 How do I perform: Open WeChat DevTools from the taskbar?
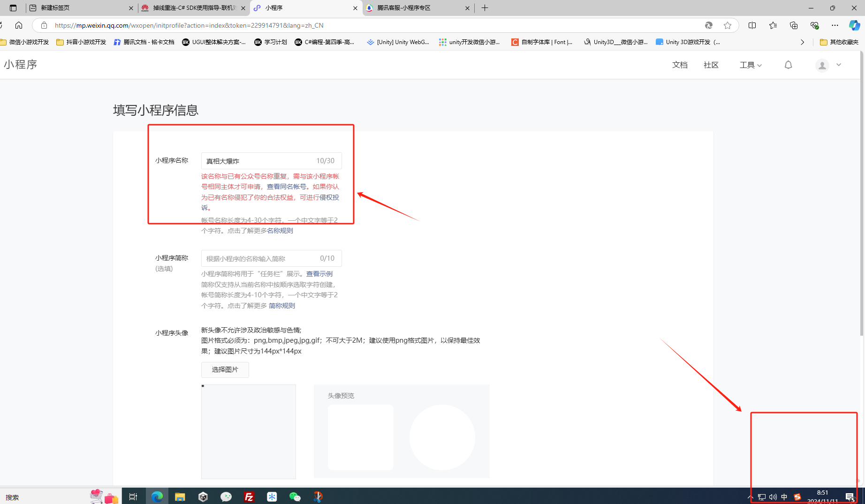(226, 496)
